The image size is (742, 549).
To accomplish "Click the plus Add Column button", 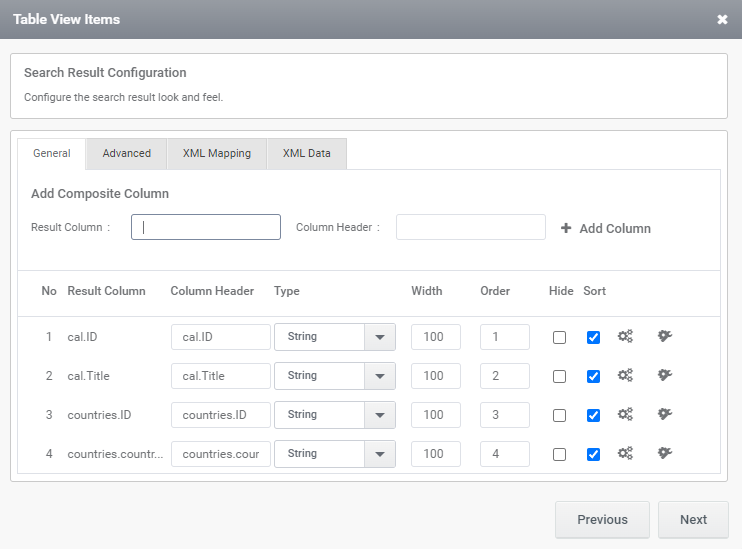I will 606,228.
